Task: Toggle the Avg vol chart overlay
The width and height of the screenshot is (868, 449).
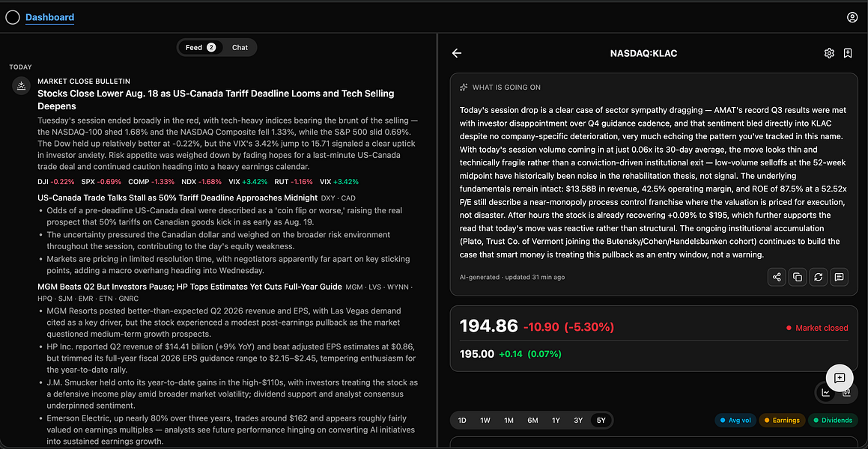Action: [x=735, y=421]
